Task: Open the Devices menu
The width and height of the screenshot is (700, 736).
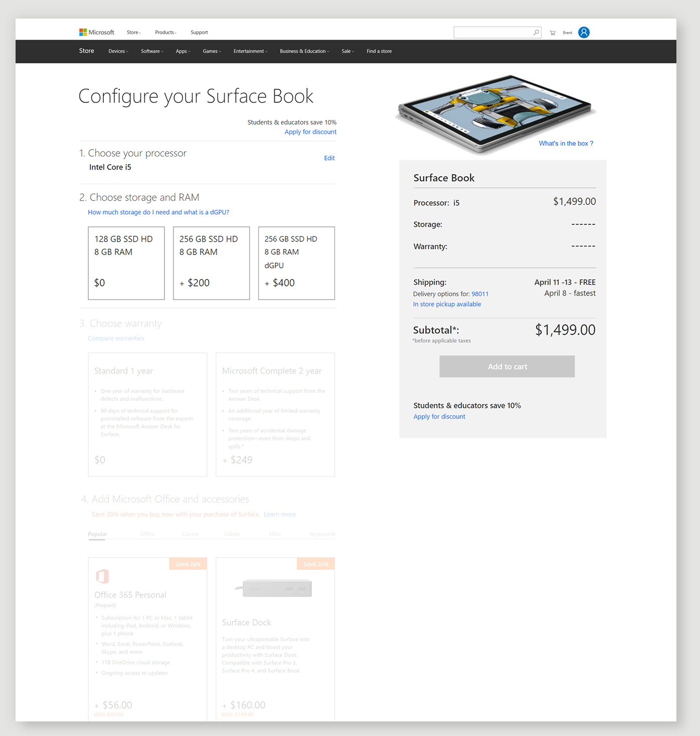Action: [x=118, y=51]
